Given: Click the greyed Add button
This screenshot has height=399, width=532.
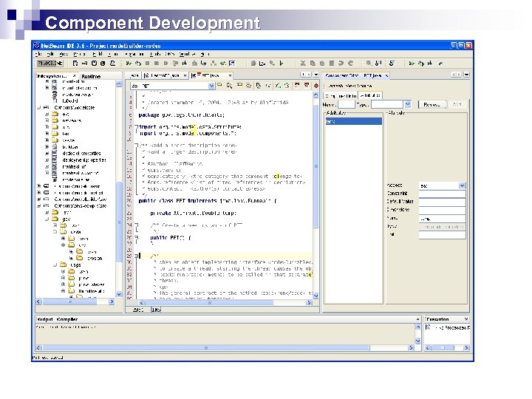Looking at the screenshot, I should tap(457, 104).
